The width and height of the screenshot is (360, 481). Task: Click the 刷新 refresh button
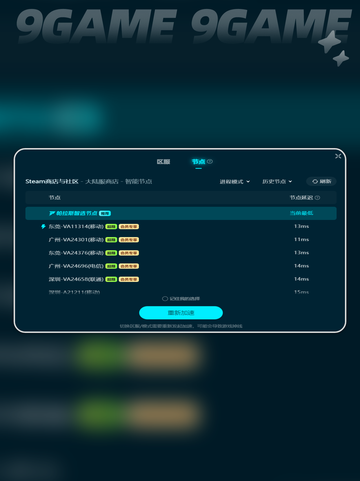[321, 181]
